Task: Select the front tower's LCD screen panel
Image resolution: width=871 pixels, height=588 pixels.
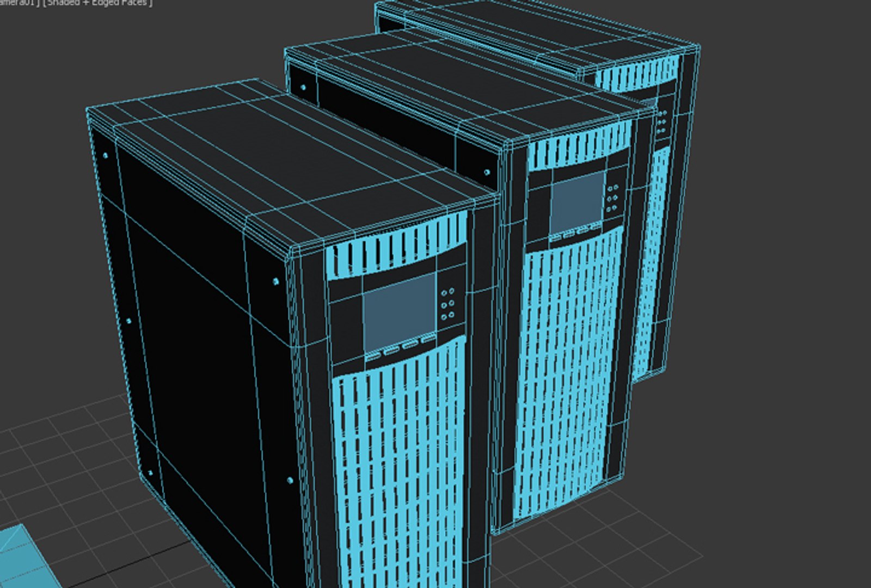Action: [x=400, y=313]
